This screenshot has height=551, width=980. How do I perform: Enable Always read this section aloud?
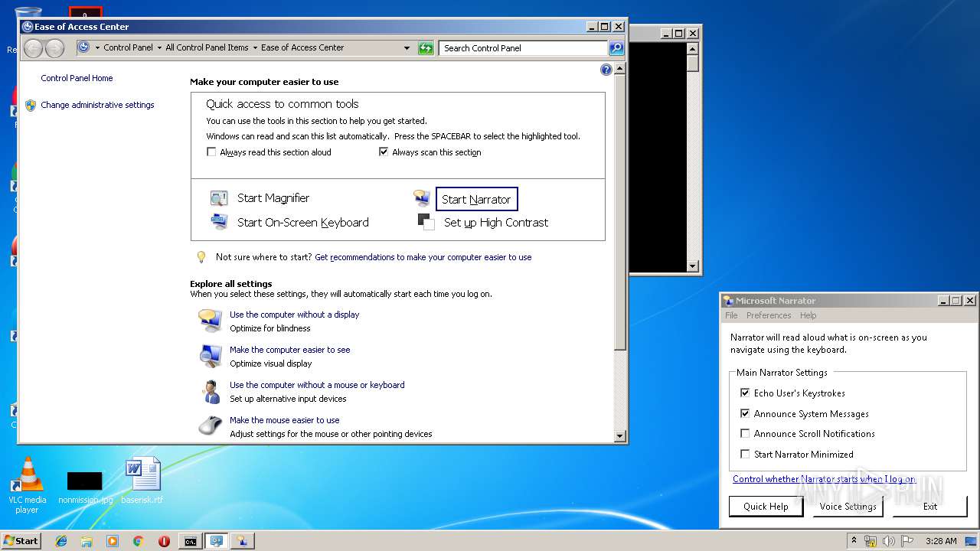212,152
